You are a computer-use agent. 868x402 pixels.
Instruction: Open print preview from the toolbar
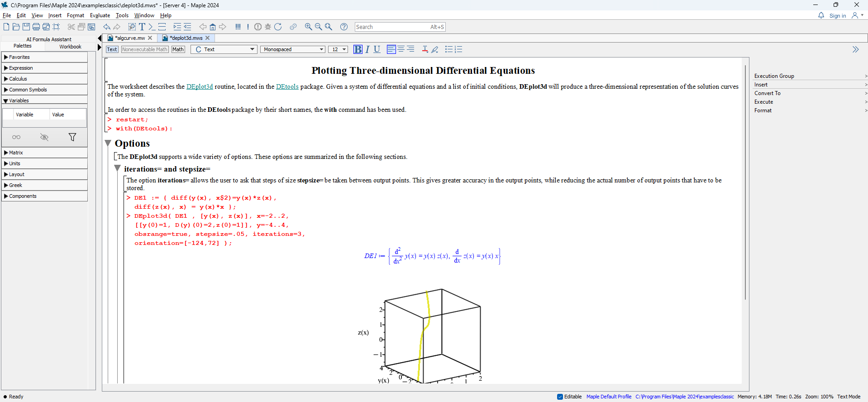(x=46, y=27)
